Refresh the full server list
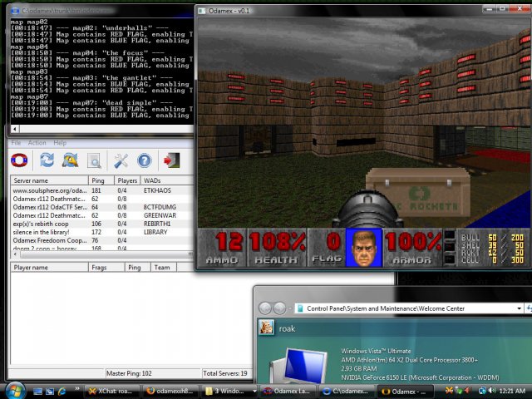Viewport: 532px width, 399px height. coord(47,160)
